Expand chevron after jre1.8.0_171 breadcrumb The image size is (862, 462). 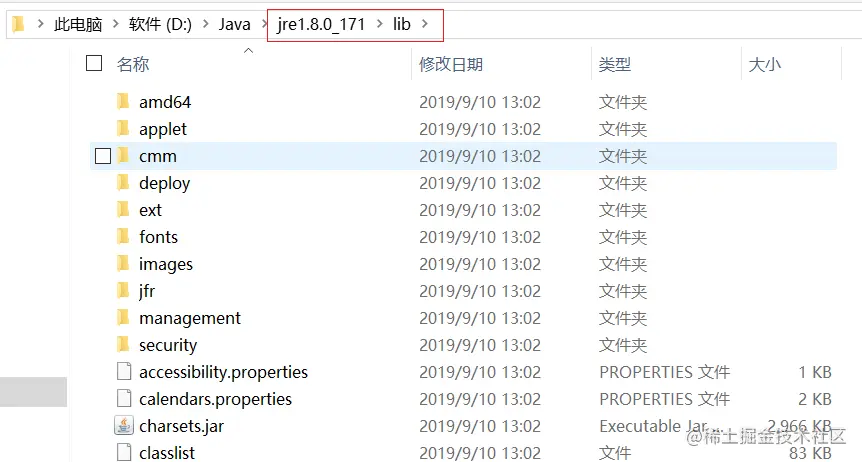pos(379,24)
